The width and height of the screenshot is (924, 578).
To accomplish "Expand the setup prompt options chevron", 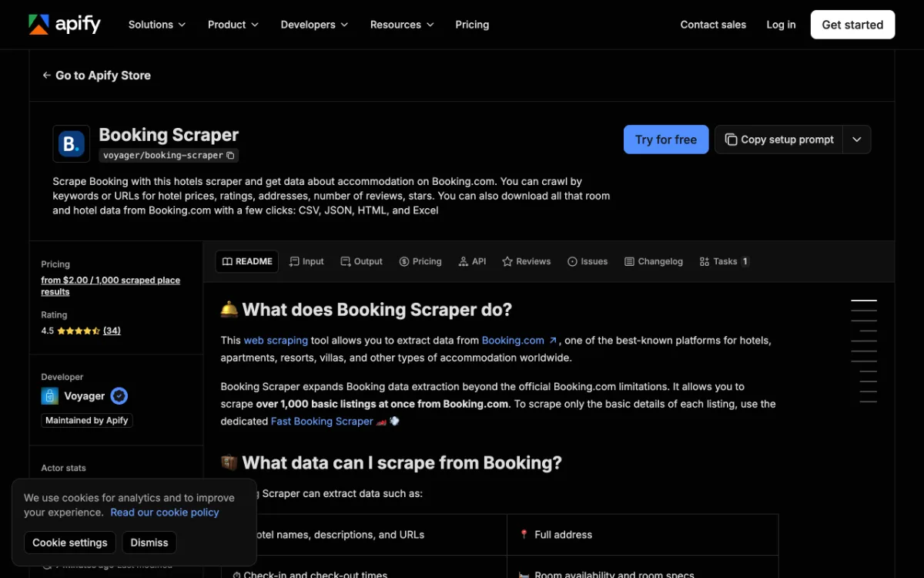I will [857, 139].
